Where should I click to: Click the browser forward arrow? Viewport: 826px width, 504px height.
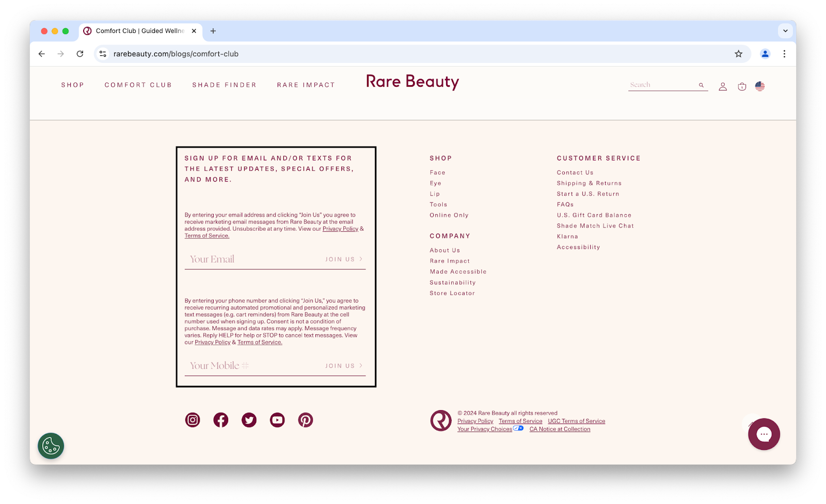(x=61, y=54)
